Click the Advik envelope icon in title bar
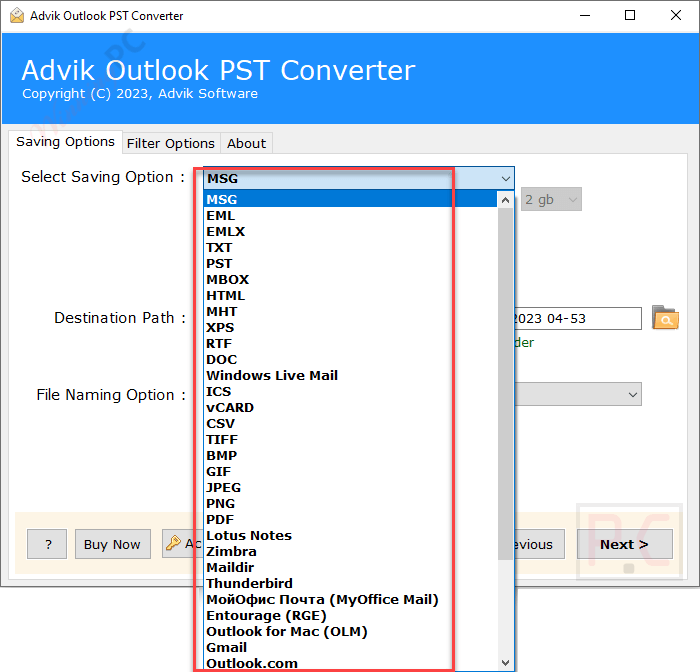Image resolution: width=700 pixels, height=672 pixels. [x=17, y=16]
